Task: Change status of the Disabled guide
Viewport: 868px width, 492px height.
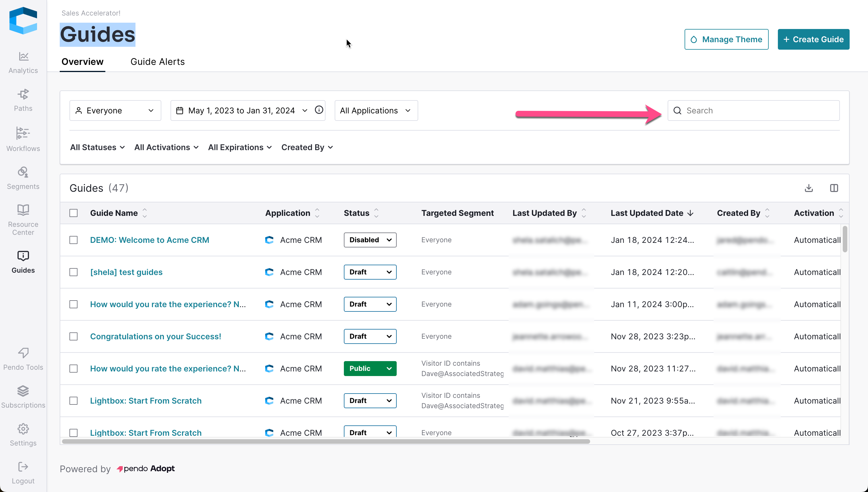Action: 370,240
